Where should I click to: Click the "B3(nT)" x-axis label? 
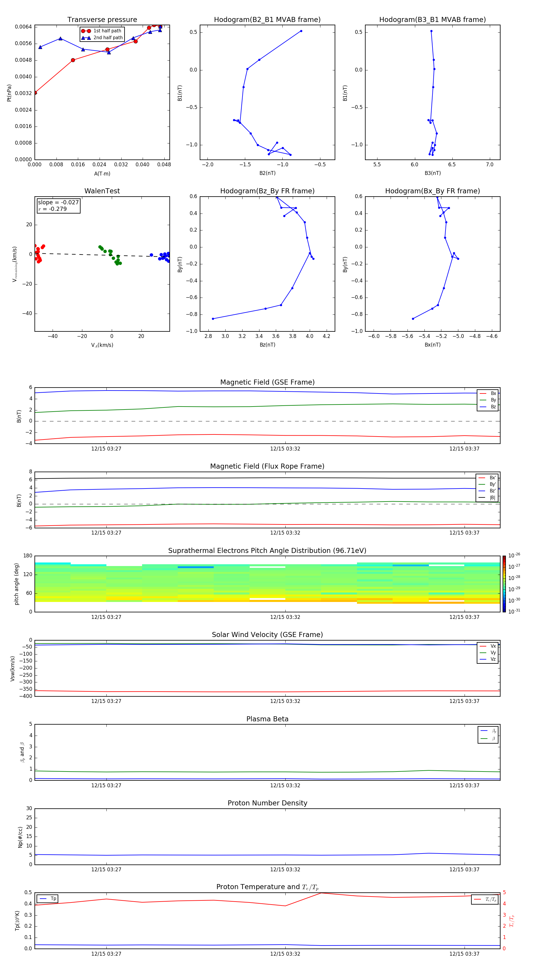point(432,173)
